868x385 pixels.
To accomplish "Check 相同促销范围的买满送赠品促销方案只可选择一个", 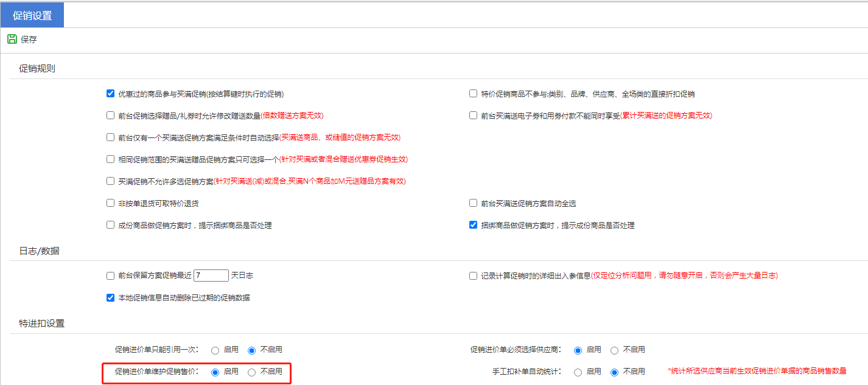I will pos(110,159).
